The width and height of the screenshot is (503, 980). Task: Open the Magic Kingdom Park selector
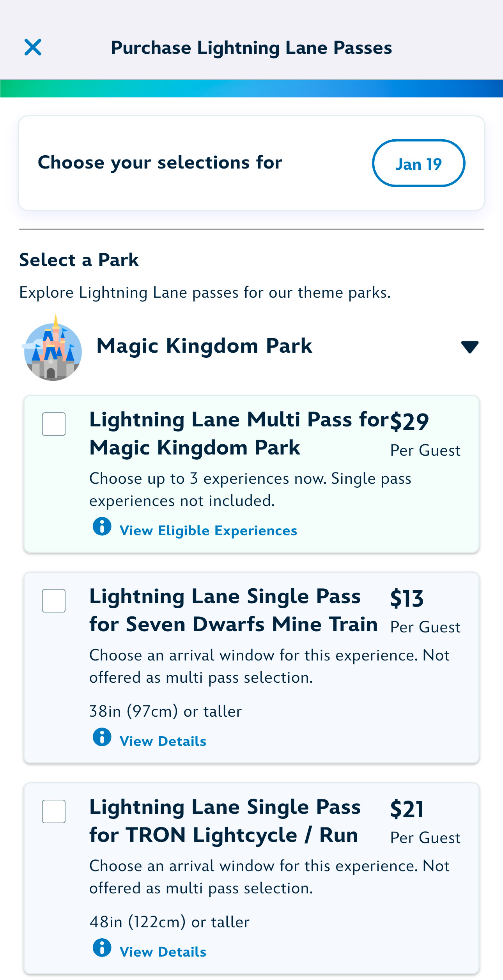click(204, 346)
